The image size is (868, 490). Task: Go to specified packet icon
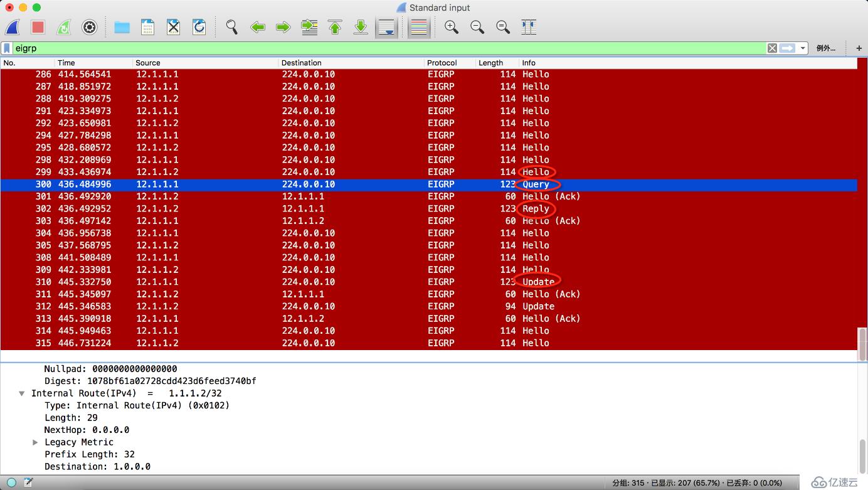pos(309,27)
